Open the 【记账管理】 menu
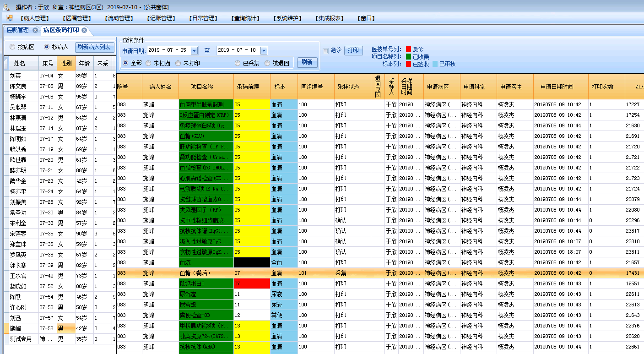Screen dimensions: 644x354 pos(161,18)
